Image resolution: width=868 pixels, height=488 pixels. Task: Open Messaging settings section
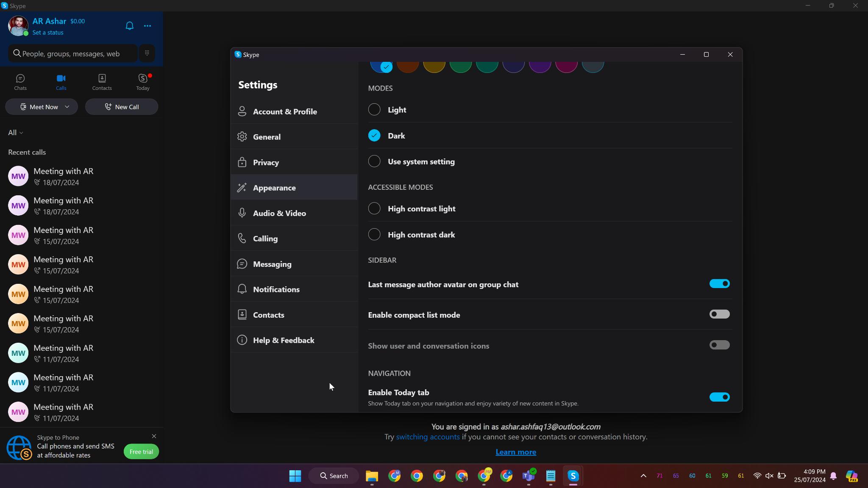[x=294, y=264]
